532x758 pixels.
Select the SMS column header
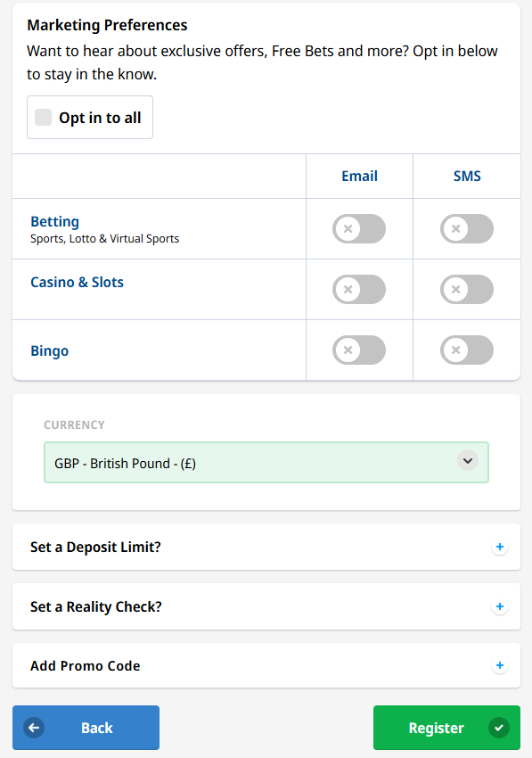pyautogui.click(x=466, y=176)
